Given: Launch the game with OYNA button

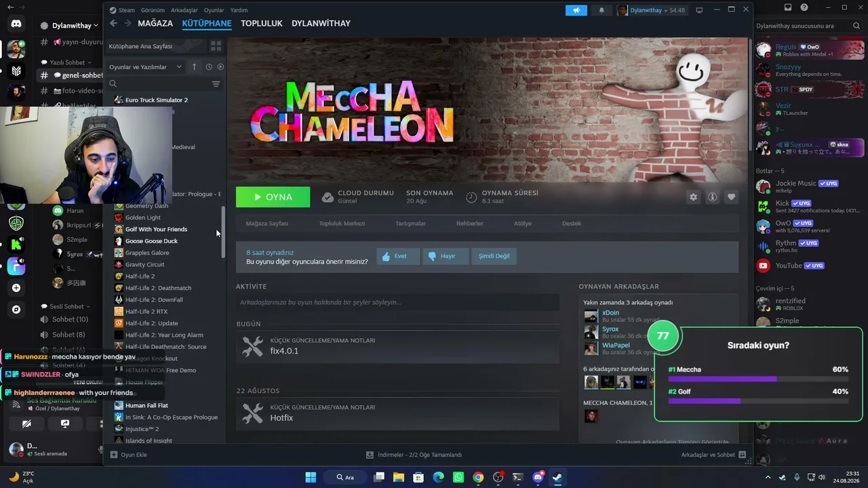Looking at the screenshot, I should pyautogui.click(x=273, y=197).
